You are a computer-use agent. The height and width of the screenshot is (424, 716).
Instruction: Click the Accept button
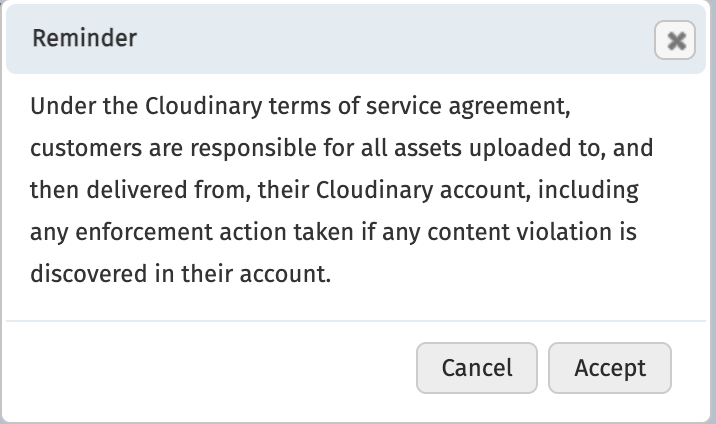(x=610, y=368)
